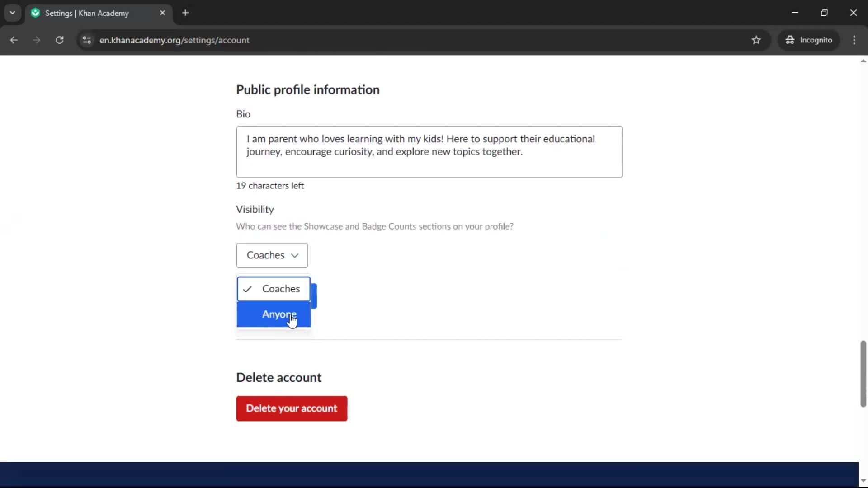Click the page vertical scrollbar thumb

tap(863, 374)
